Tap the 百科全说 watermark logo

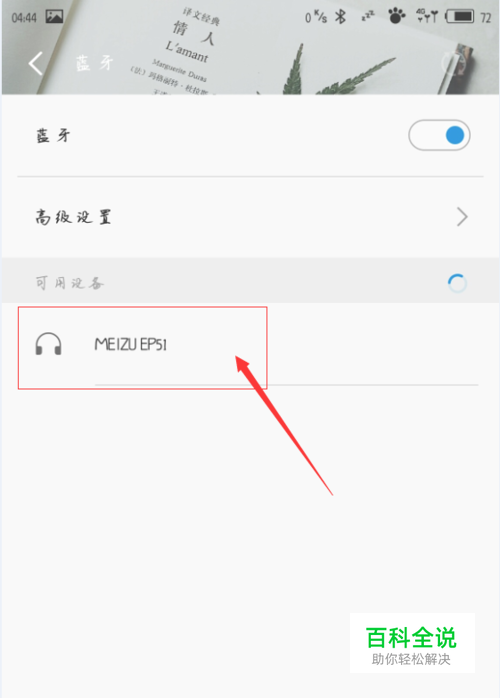tap(412, 643)
